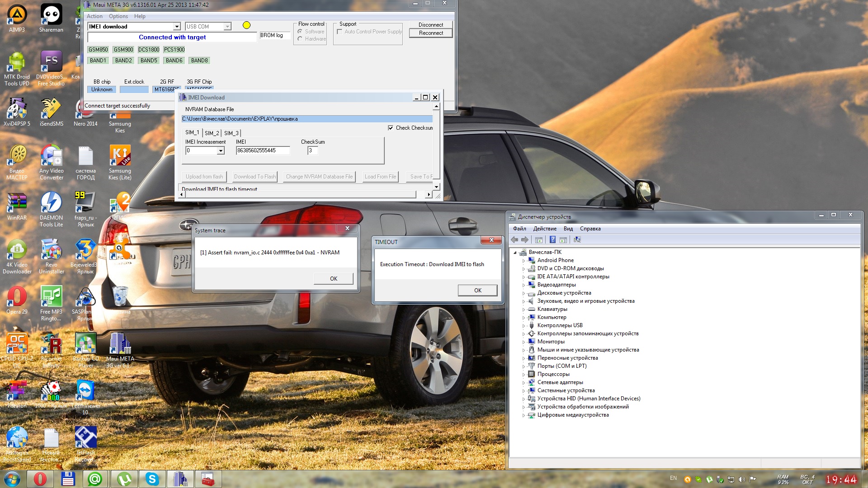868x488 pixels.
Task: Click uTorrent icon in taskbar
Action: (124, 479)
